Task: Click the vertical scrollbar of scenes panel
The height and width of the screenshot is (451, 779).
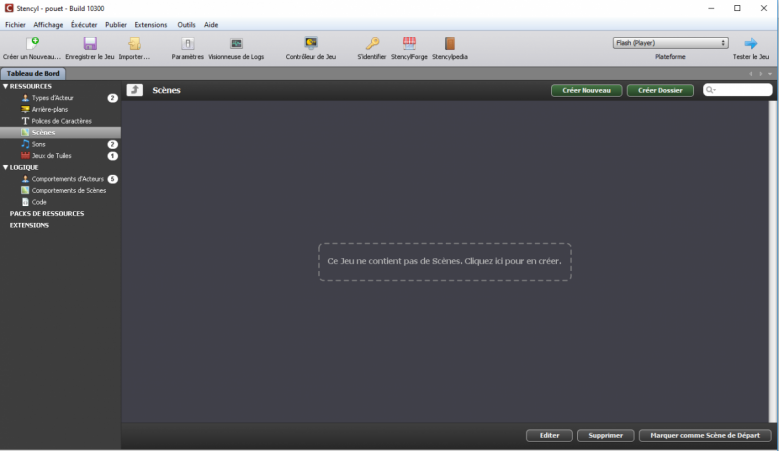Action: click(773, 261)
